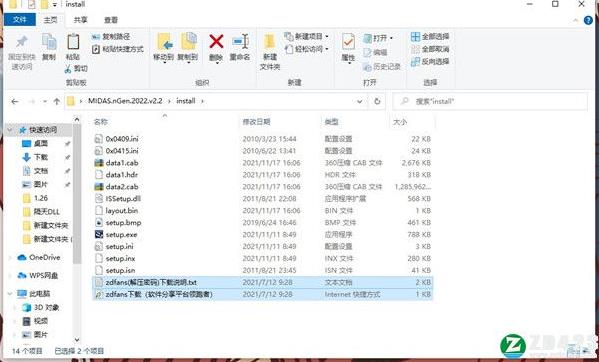Open the Properties checkmark icon
The height and width of the screenshot is (362, 599).
click(x=348, y=42)
